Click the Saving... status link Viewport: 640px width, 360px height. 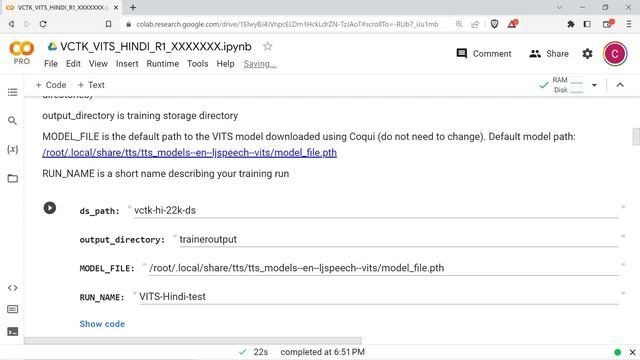pos(260,64)
